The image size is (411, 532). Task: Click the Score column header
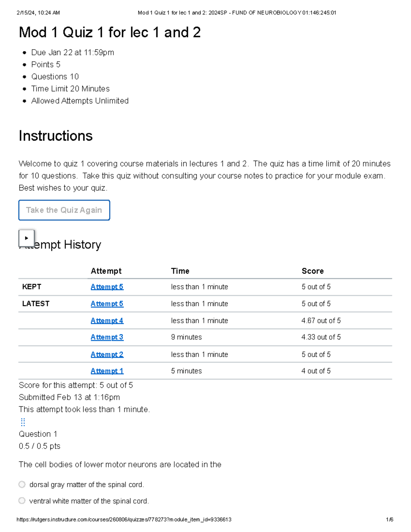tap(312, 271)
